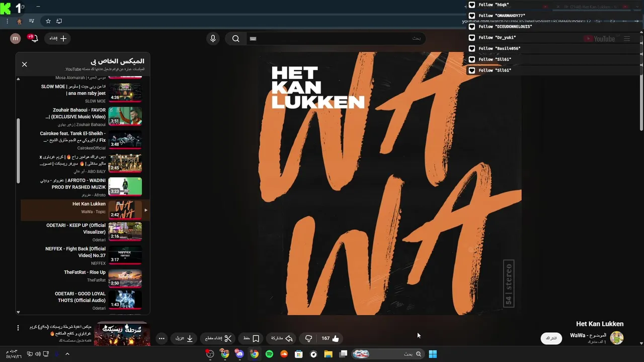Image resolution: width=644 pixels, height=362 pixels.
Task: Click the playlist vertical scrollbar thumb
Action: click(19, 150)
